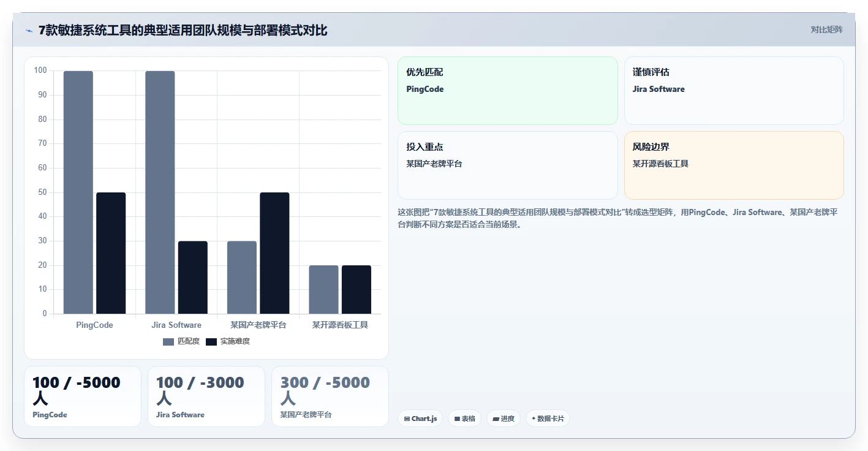868x451 pixels.
Task: Click the 100 / -5000 人 PingCode stat card
Action: pos(83,396)
